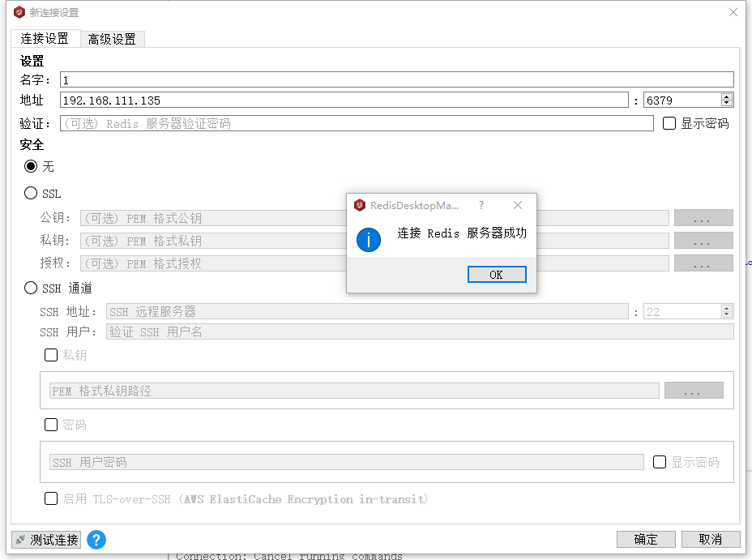Click the app logo beside 新连接设置 title
The width and height of the screenshot is (752, 560).
pos(19,12)
